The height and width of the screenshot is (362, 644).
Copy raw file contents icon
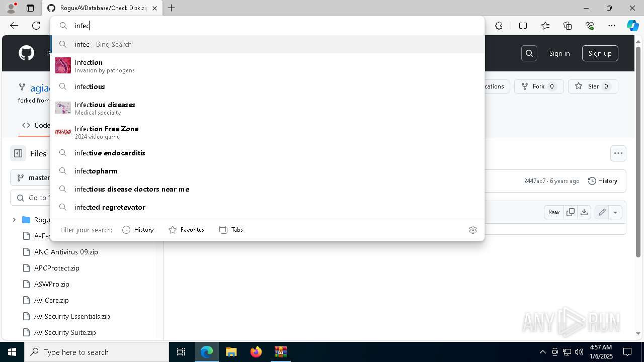pyautogui.click(x=571, y=212)
